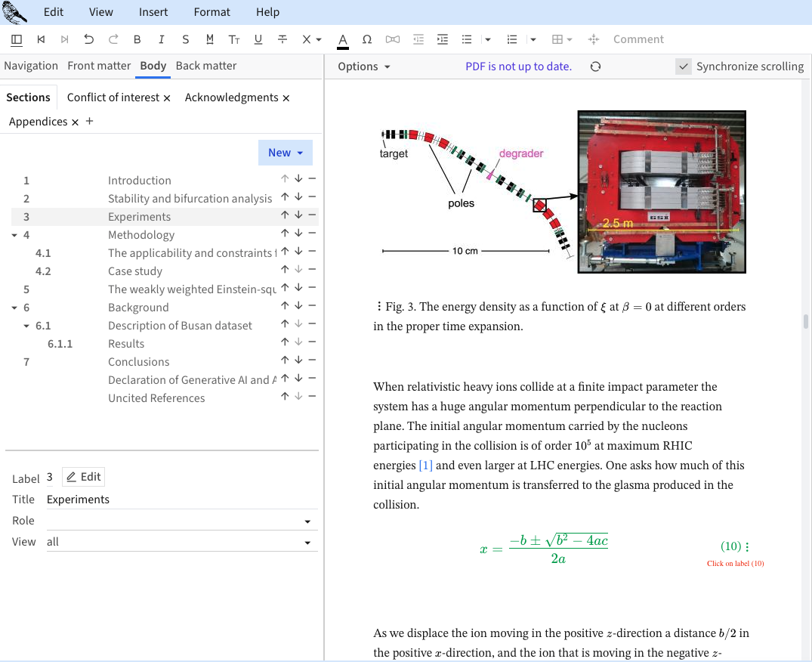Click the Undo arrow icon
812x662 pixels.
[x=89, y=39]
